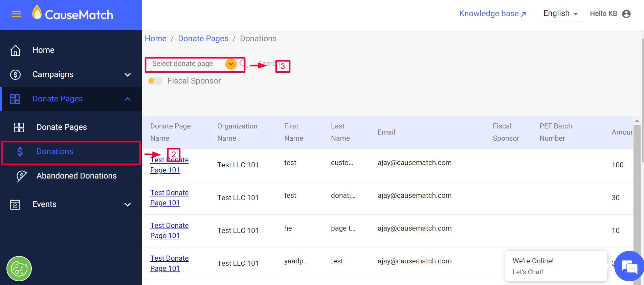Click the amount 10 cell
The image size is (644, 285).
(x=616, y=231)
